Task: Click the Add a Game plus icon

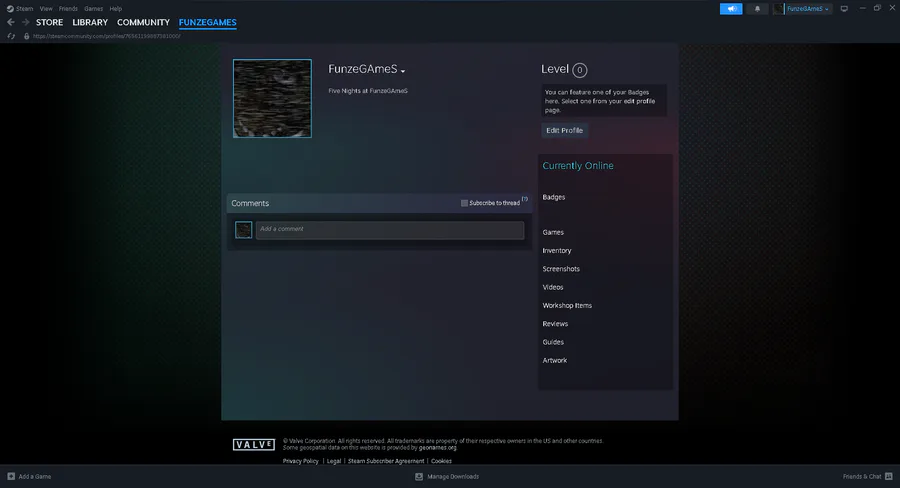Action: 11,476
